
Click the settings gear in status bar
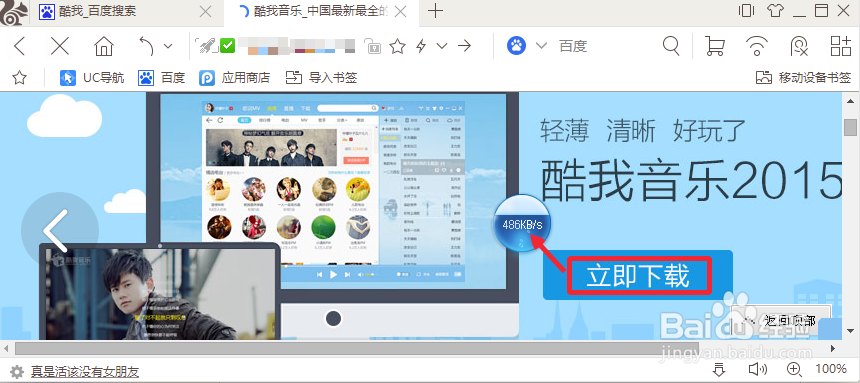pos(17,371)
